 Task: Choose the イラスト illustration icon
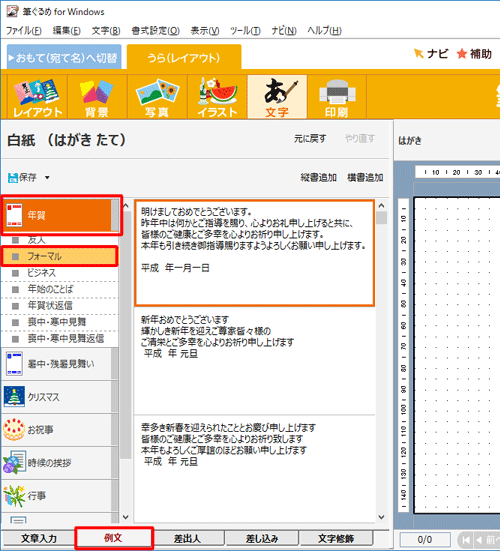point(217,97)
